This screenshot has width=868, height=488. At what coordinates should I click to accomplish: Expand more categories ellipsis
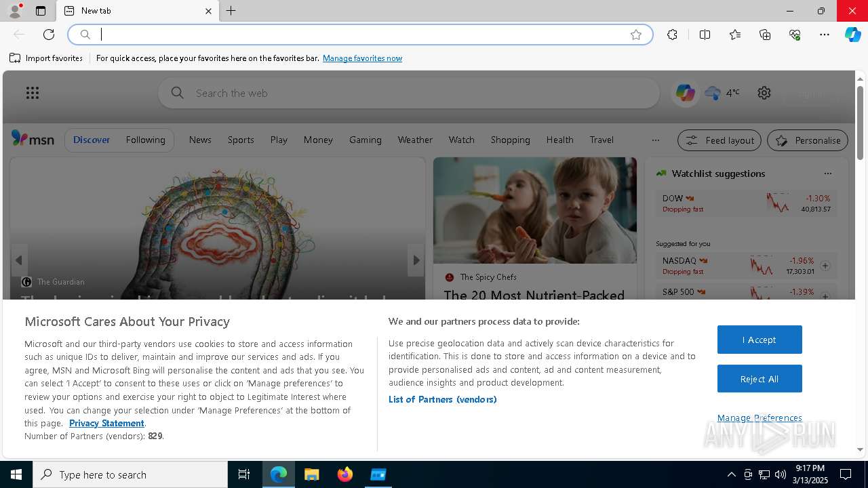pyautogui.click(x=655, y=140)
